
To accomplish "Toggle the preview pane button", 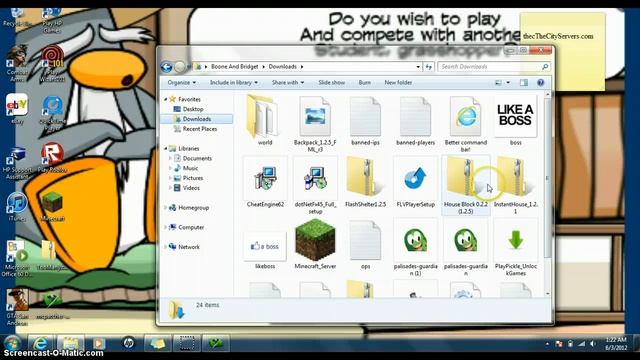I will pyautogui.click(x=524, y=83).
